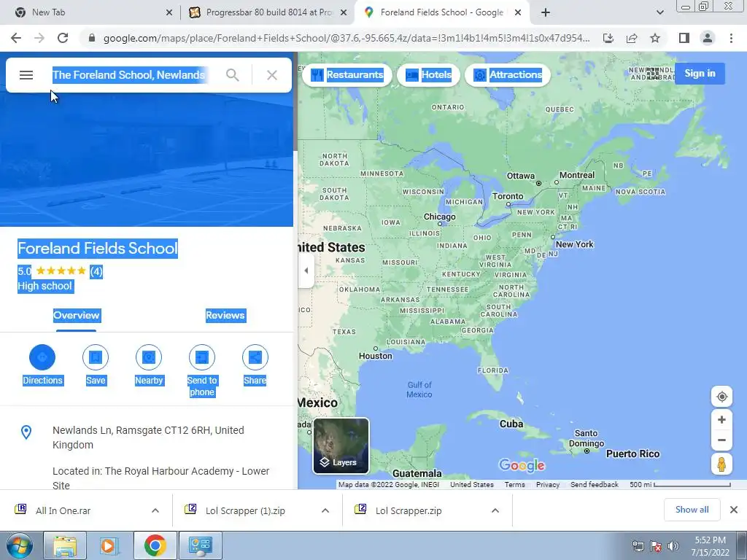Click the Save bookmark icon
This screenshot has width=747, height=560.
pyautogui.click(x=96, y=357)
